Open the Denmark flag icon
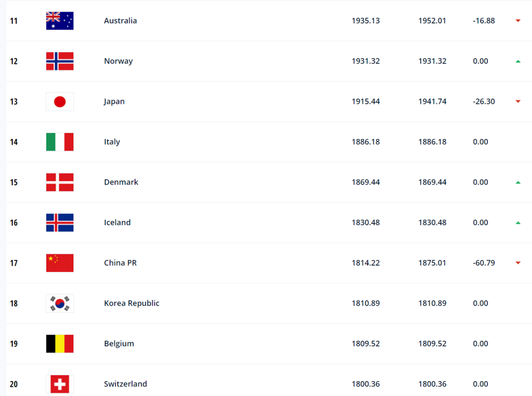The image size is (532, 396). point(60,182)
